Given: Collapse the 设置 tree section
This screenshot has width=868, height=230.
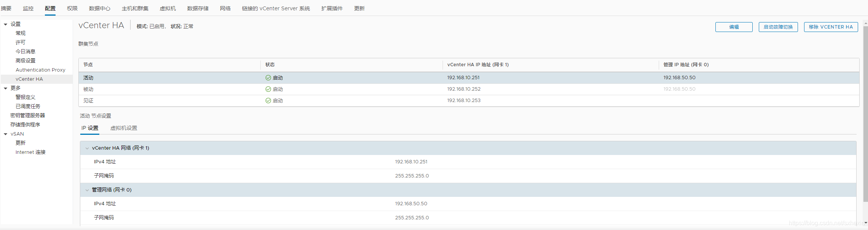Looking at the screenshot, I should [x=6, y=24].
